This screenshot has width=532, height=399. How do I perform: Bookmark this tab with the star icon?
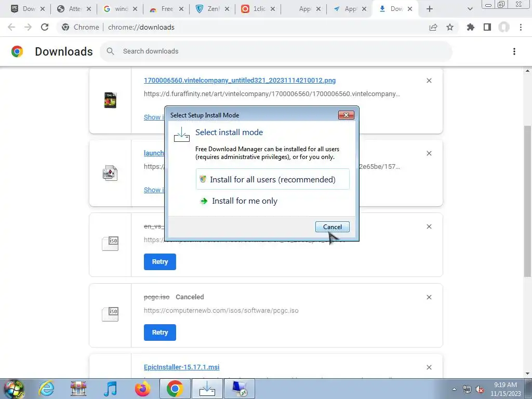[450, 27]
